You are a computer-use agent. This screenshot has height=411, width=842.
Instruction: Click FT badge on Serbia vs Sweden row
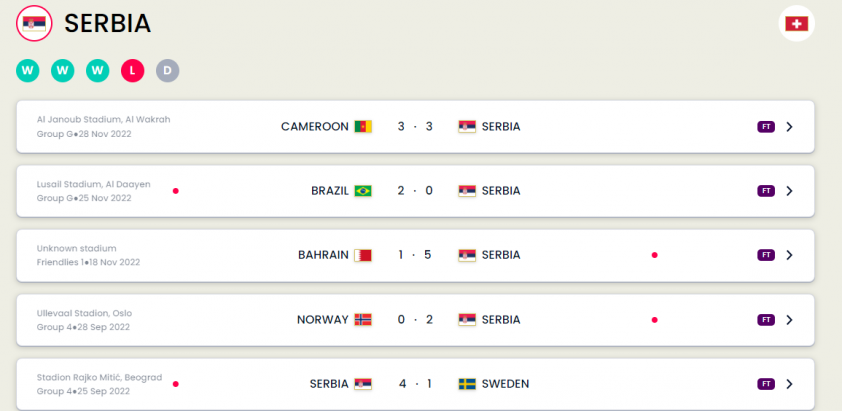[x=766, y=384]
